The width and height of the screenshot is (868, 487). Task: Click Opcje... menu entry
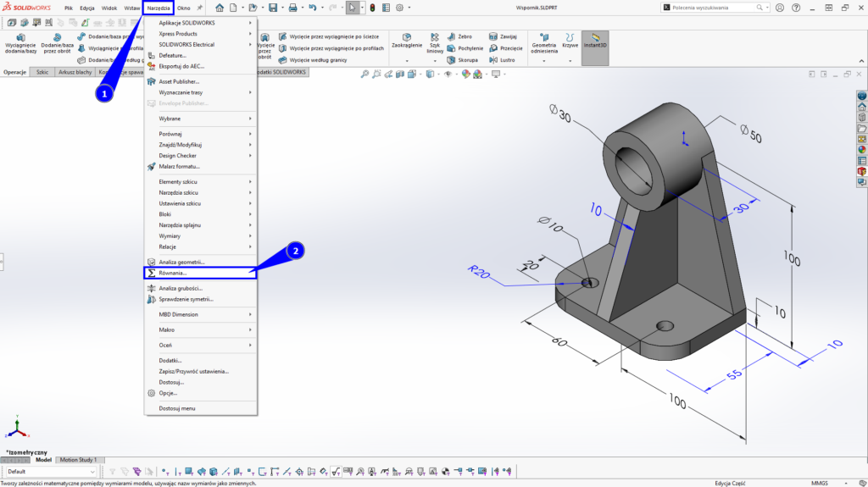[168, 393]
